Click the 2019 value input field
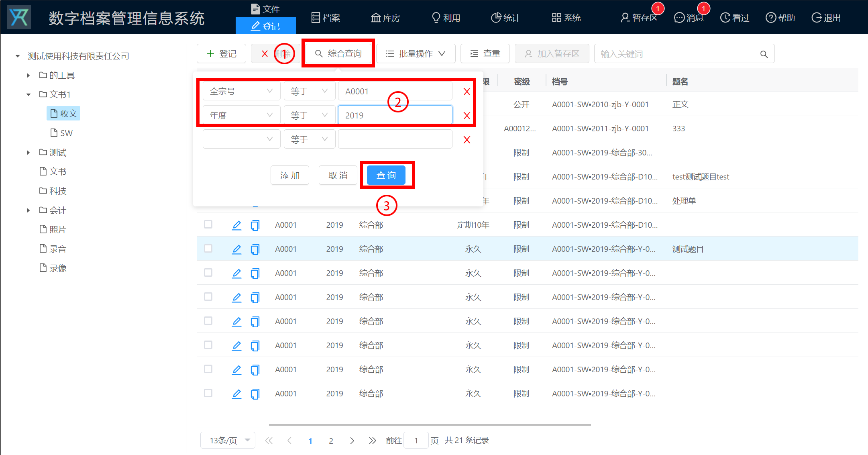Image resolution: width=868 pixels, height=455 pixels. [395, 115]
